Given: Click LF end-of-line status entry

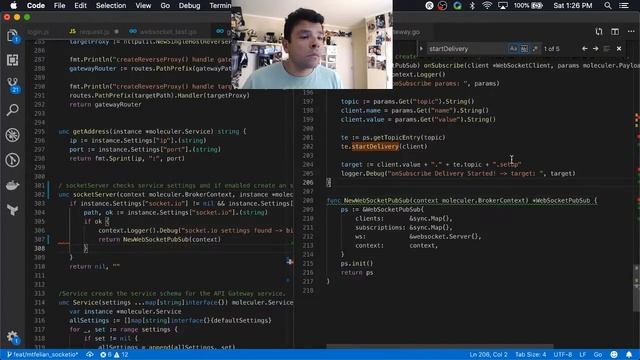Looking at the screenshot, I should [x=582, y=355].
